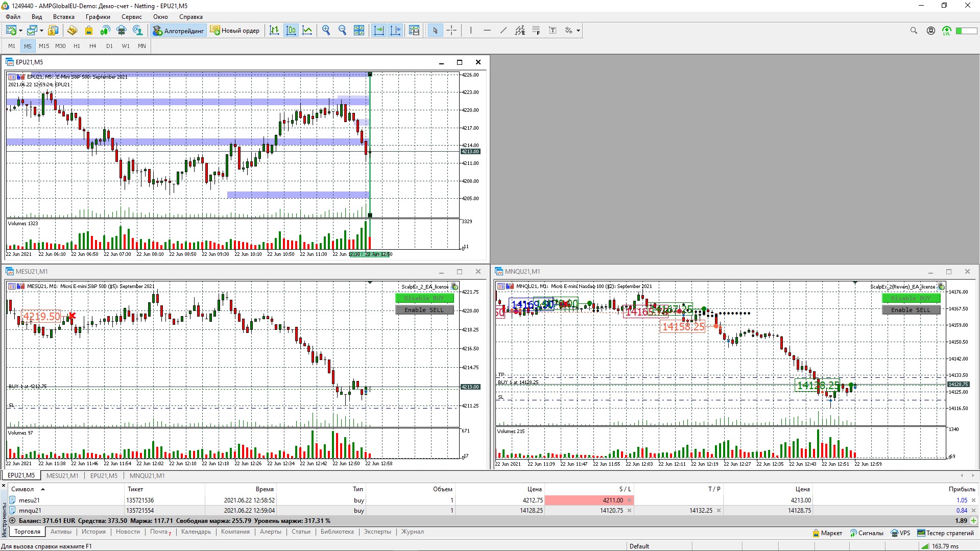Open the Файл menu
This screenshot has width=980, height=551.
pos(13,17)
